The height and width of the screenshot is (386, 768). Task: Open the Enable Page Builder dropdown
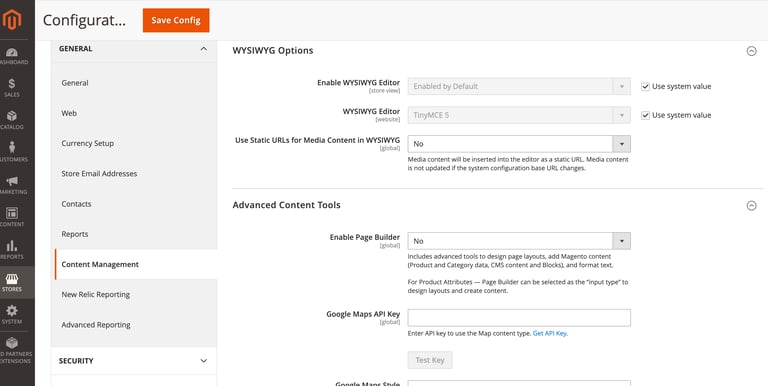coord(519,241)
